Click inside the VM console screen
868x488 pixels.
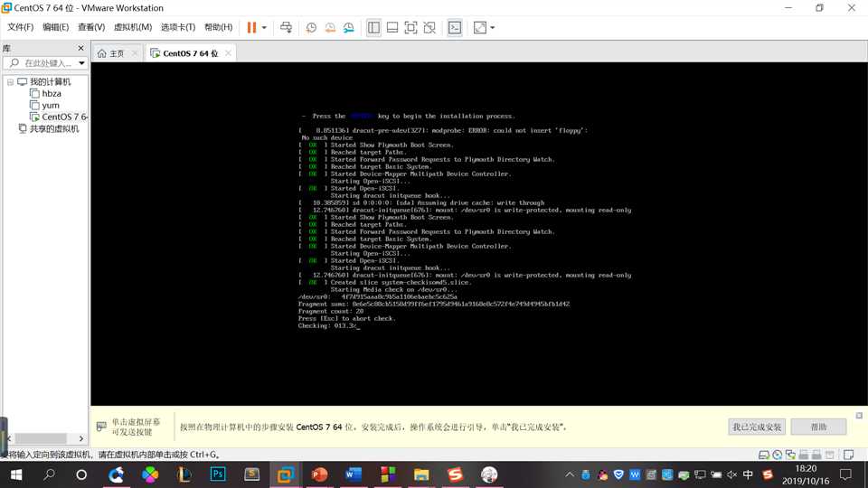coord(479,233)
